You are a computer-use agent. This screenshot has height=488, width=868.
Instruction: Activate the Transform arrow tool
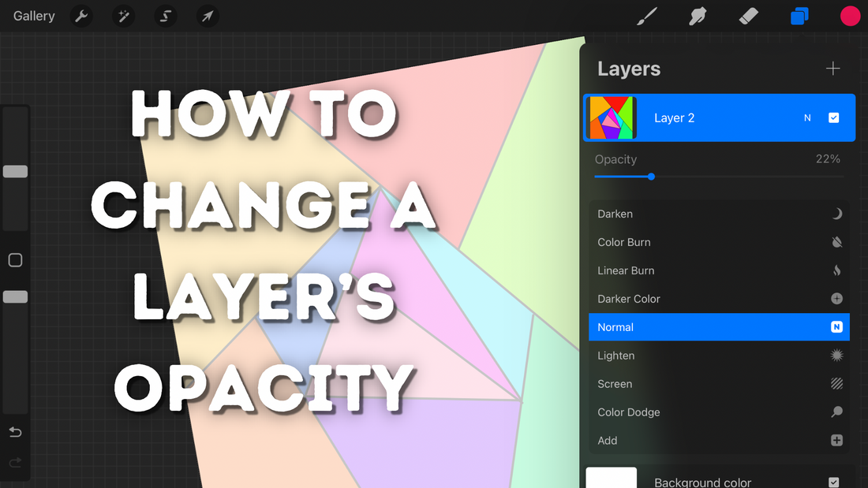[207, 16]
